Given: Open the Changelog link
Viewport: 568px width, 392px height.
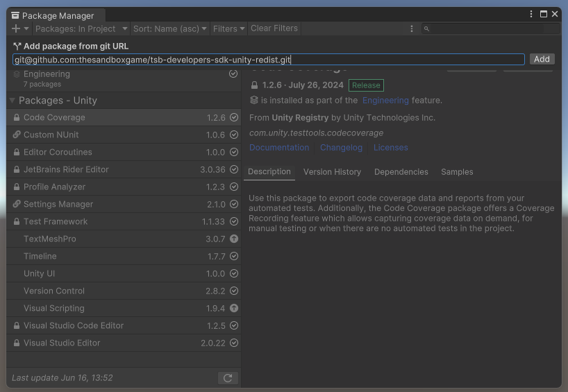Looking at the screenshot, I should 341,148.
